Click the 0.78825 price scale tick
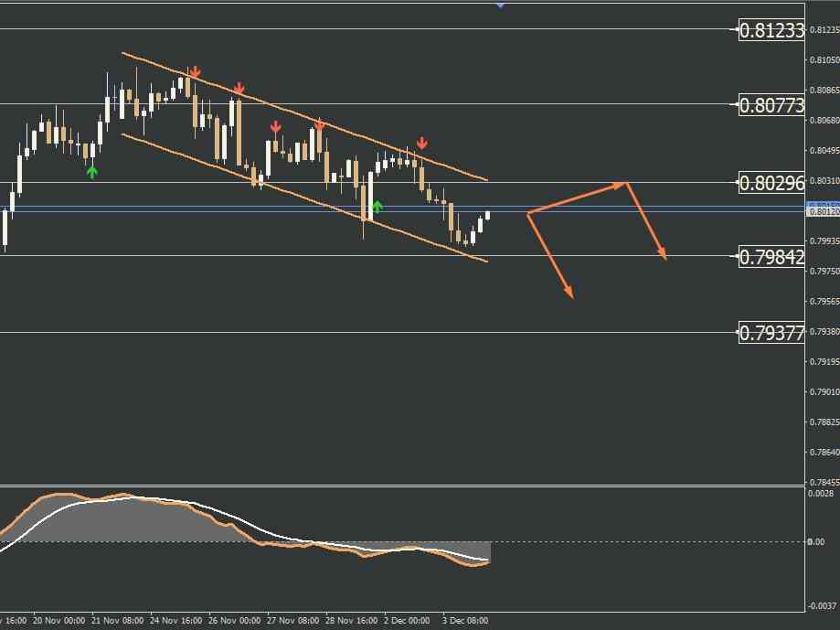Viewport: 840px width, 630px height. [824, 422]
